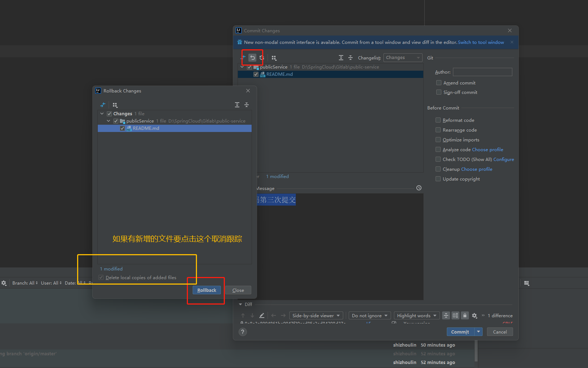588x368 pixels.
Task: Open the Changelist dropdown
Action: tap(403, 58)
